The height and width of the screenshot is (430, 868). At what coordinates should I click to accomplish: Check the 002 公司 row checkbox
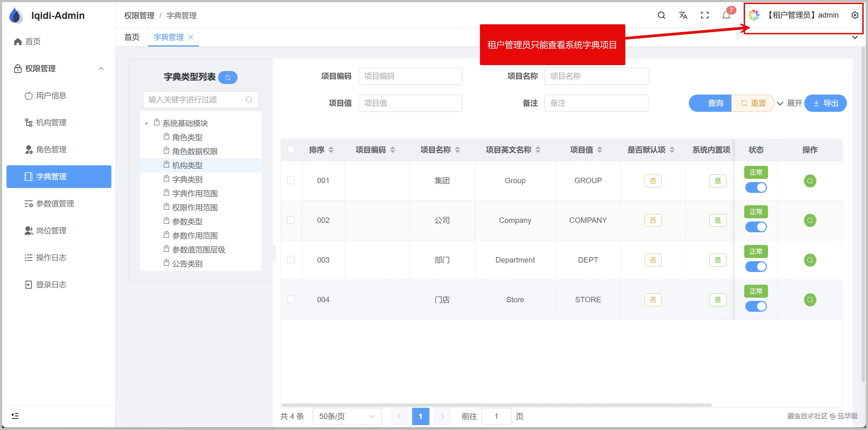coord(291,220)
